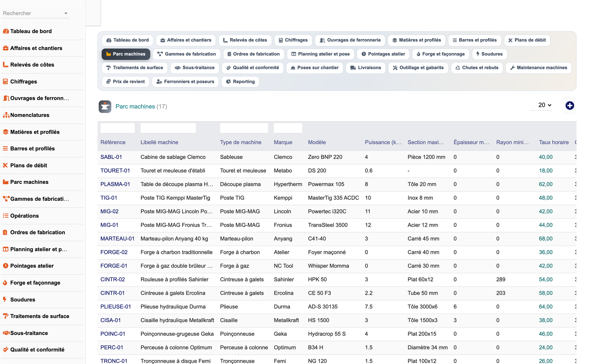Click the Barres et profilés lines icon in sidebar
Image resolution: width=589 pixels, height=364 pixels.
5,148
